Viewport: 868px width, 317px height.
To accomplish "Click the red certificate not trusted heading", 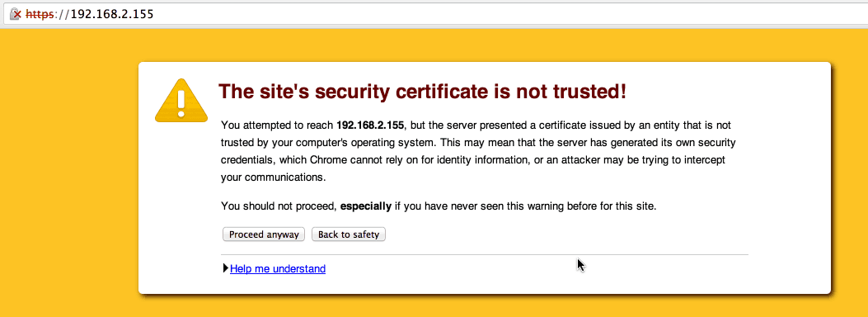I will click(x=423, y=91).
